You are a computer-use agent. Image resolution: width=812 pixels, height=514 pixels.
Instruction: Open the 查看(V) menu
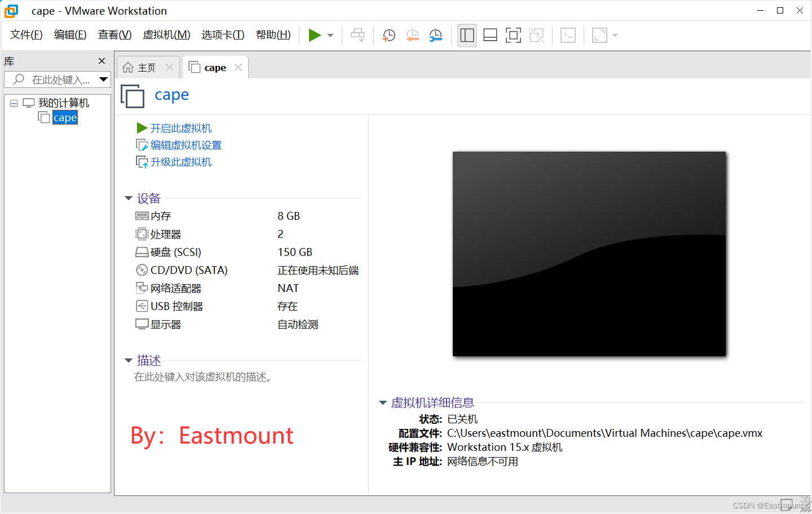(x=115, y=35)
